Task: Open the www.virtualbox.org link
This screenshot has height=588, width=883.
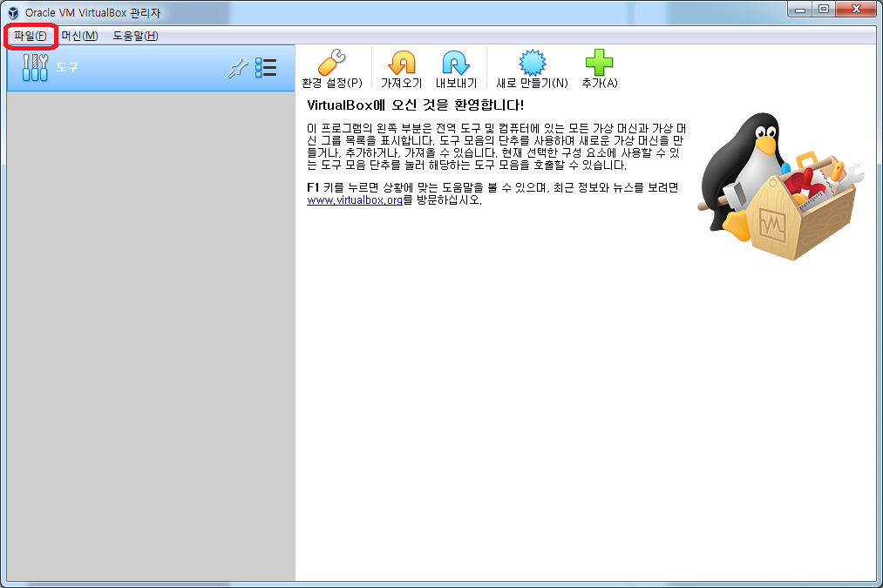Action: point(355,199)
